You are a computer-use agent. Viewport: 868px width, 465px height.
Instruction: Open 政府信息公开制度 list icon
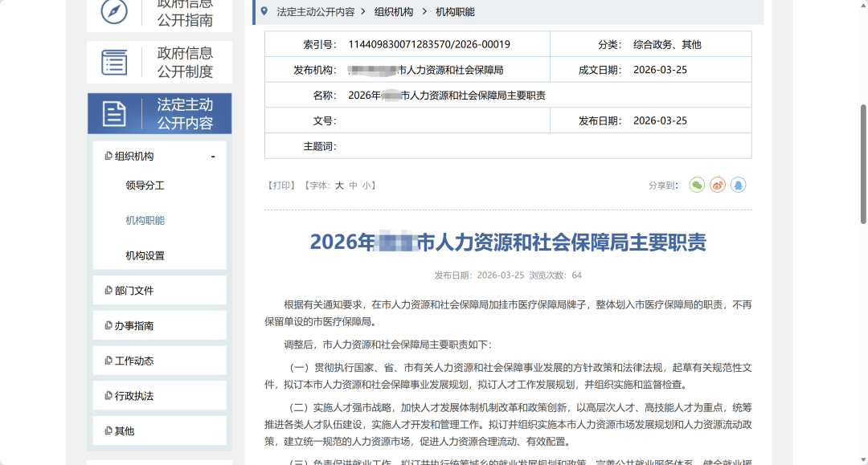point(114,62)
